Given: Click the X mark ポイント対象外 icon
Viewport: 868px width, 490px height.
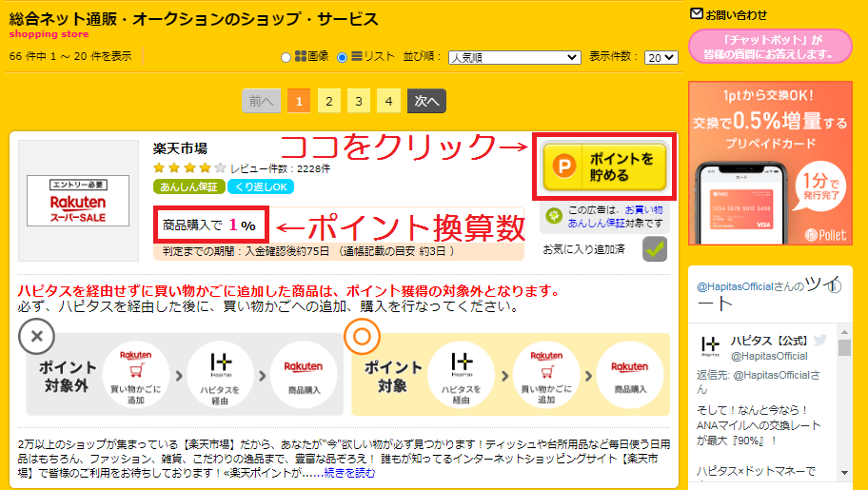Looking at the screenshot, I should coord(36,336).
